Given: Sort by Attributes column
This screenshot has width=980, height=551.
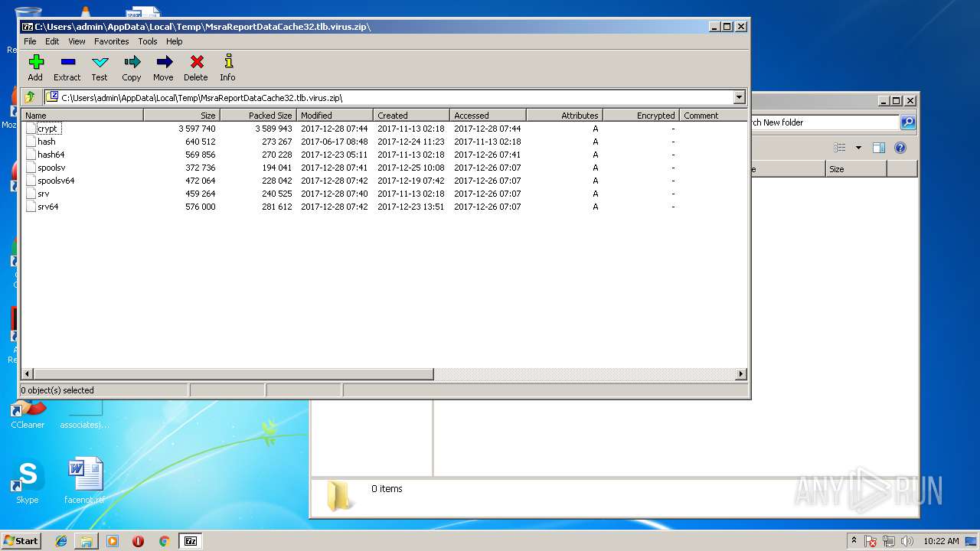Looking at the screenshot, I should pyautogui.click(x=565, y=116).
